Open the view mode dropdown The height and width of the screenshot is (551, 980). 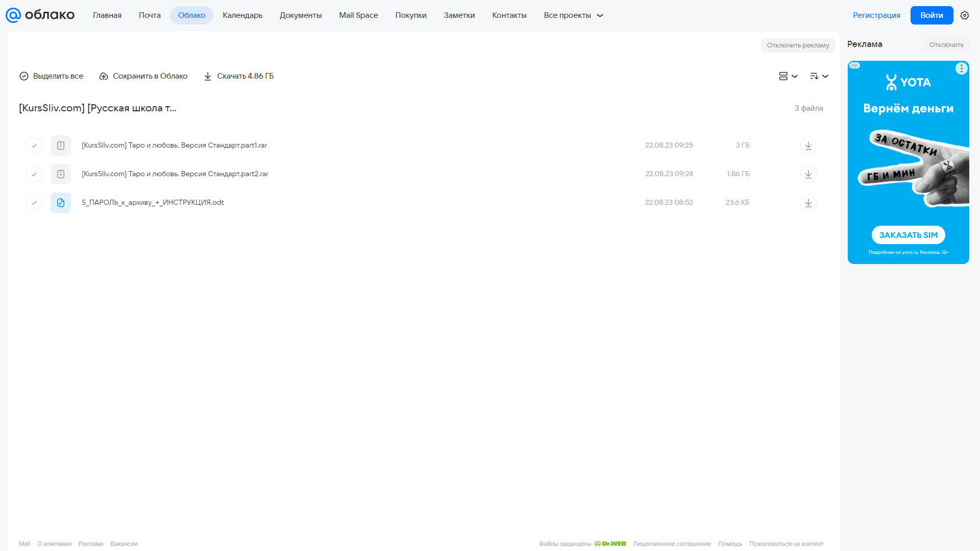click(x=788, y=76)
